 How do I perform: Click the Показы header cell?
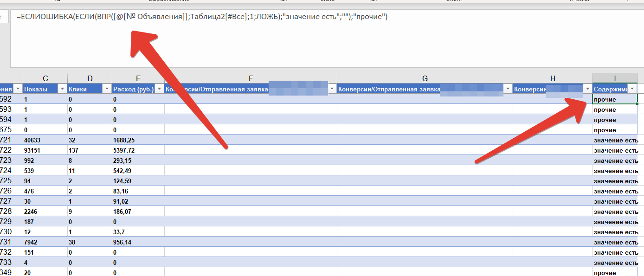pos(45,89)
